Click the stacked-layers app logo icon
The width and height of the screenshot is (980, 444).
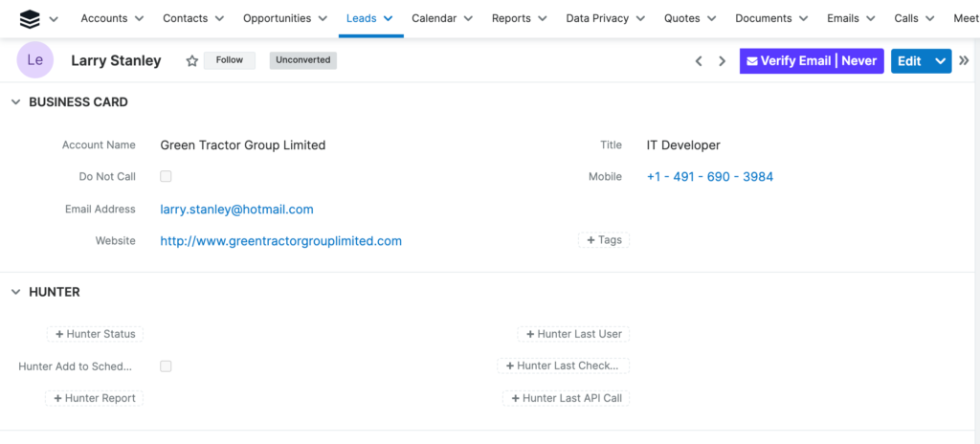tap(30, 18)
